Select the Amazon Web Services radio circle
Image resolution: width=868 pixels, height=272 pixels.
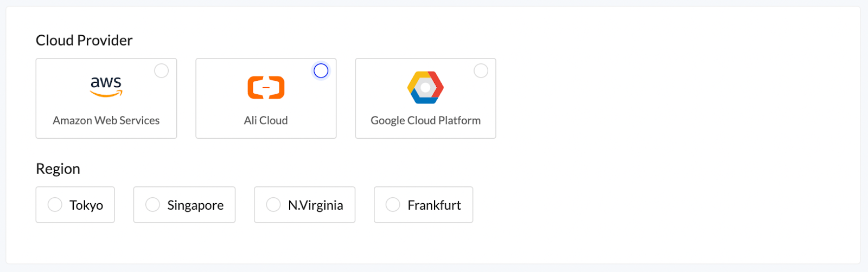(x=161, y=70)
